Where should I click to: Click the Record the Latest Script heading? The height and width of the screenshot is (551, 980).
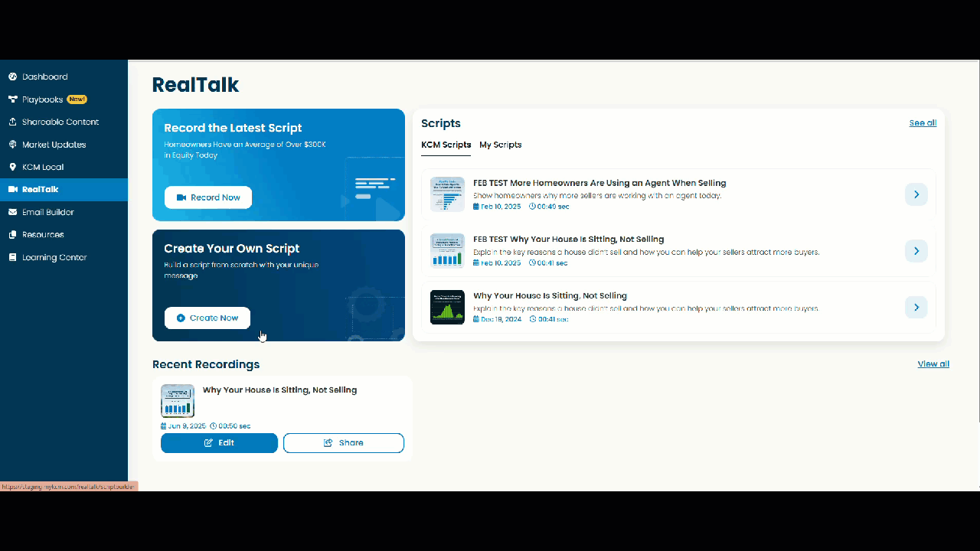pyautogui.click(x=233, y=128)
